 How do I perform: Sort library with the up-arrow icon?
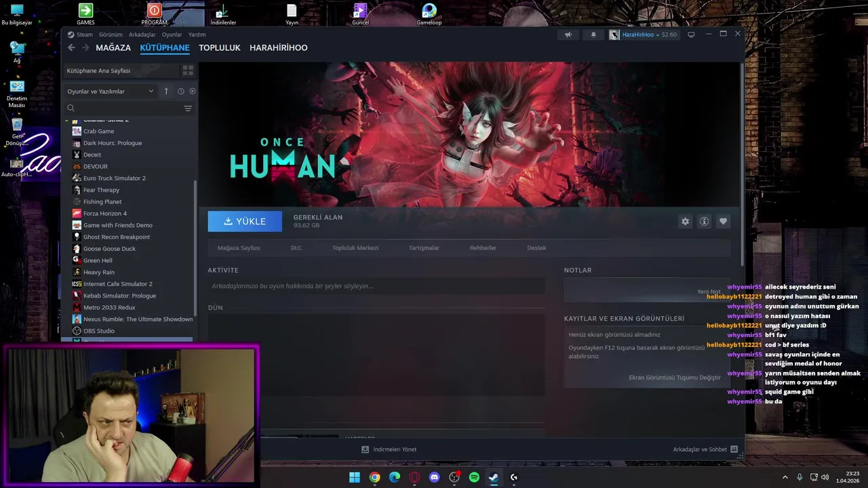coord(166,91)
